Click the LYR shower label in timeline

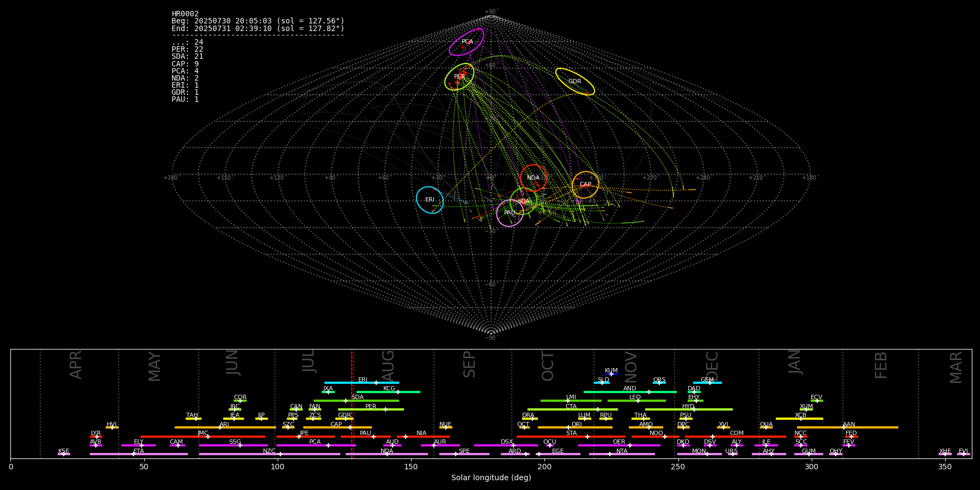(96, 433)
